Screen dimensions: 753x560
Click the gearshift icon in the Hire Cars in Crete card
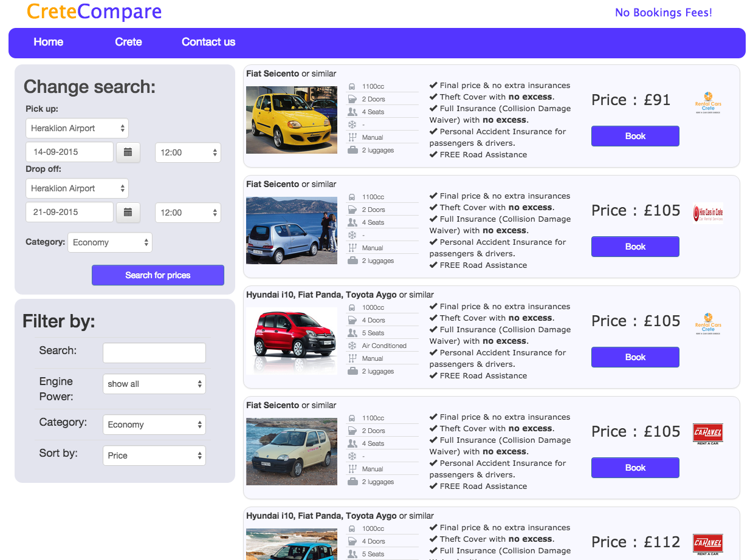[352, 248]
